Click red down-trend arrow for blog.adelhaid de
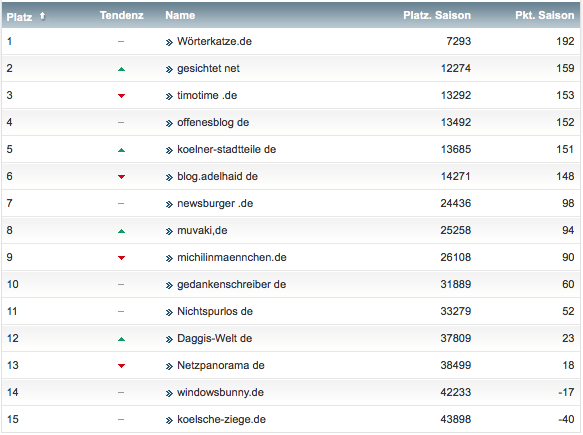Viewport: 583px width, 435px height. click(x=121, y=177)
